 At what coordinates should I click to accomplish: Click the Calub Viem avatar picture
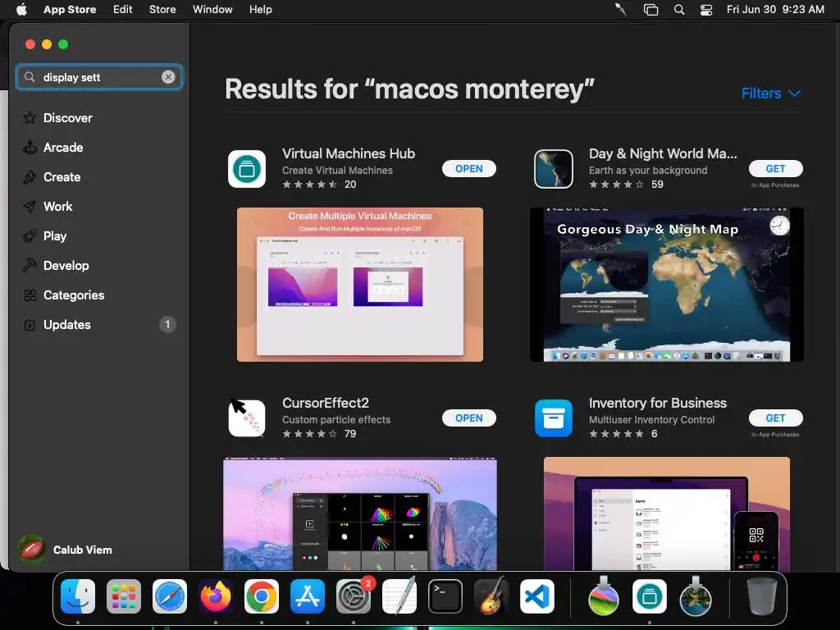32,550
